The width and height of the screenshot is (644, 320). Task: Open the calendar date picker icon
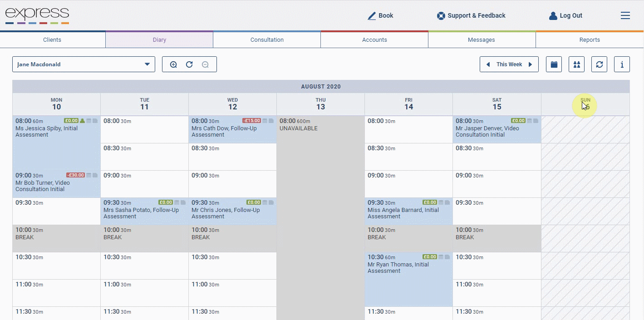tap(554, 64)
